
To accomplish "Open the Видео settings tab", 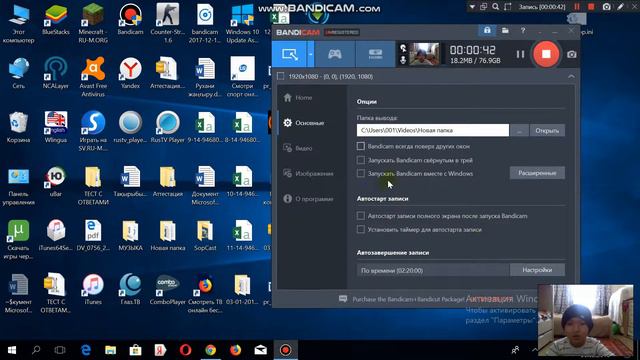I will [x=298, y=148].
